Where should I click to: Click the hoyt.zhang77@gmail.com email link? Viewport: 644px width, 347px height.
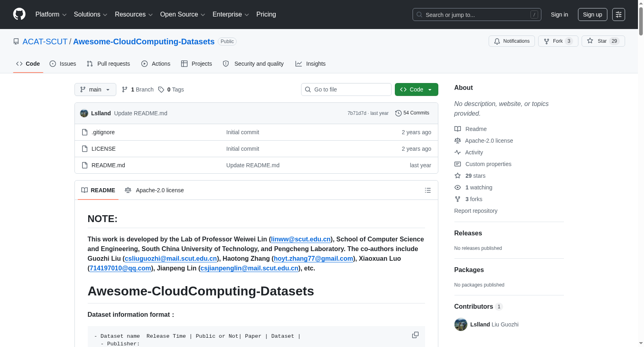pos(314,259)
